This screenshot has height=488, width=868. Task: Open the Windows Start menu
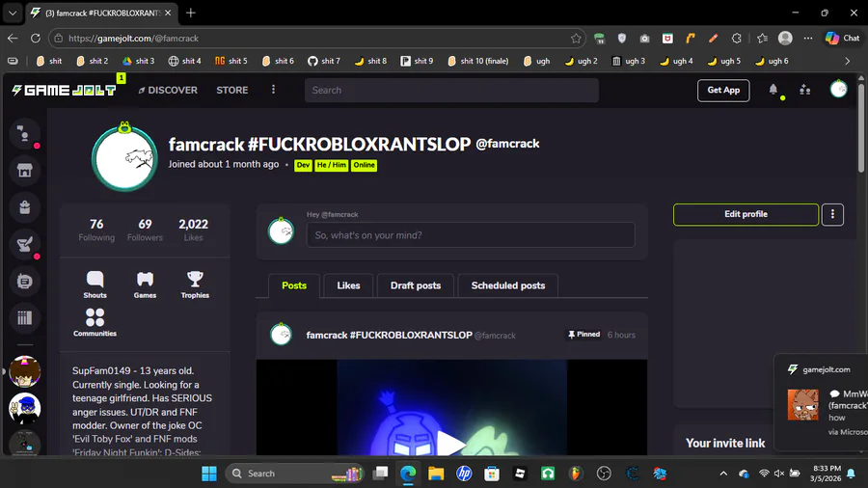tap(209, 474)
